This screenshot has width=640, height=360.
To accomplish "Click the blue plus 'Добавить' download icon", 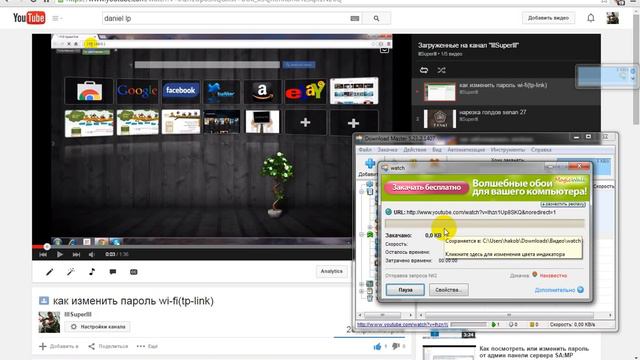I will click(x=370, y=163).
